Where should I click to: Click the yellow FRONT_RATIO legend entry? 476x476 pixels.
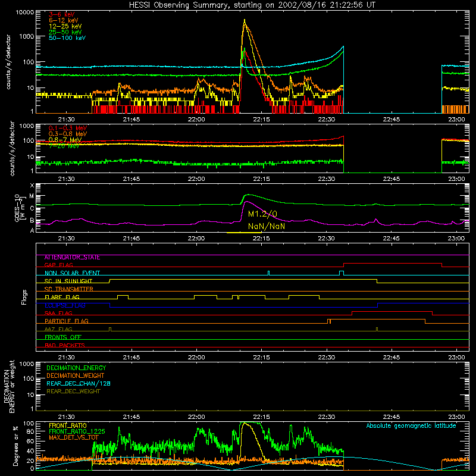(68, 425)
